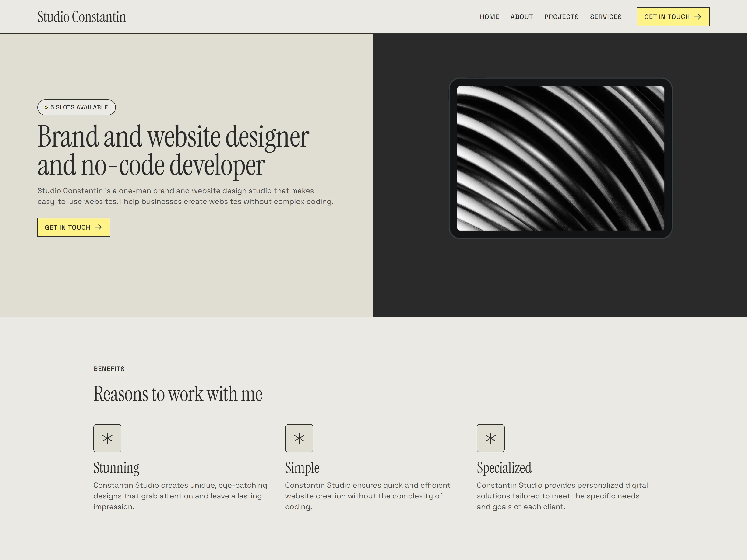Click the asterisk icon above Stunning

(107, 438)
